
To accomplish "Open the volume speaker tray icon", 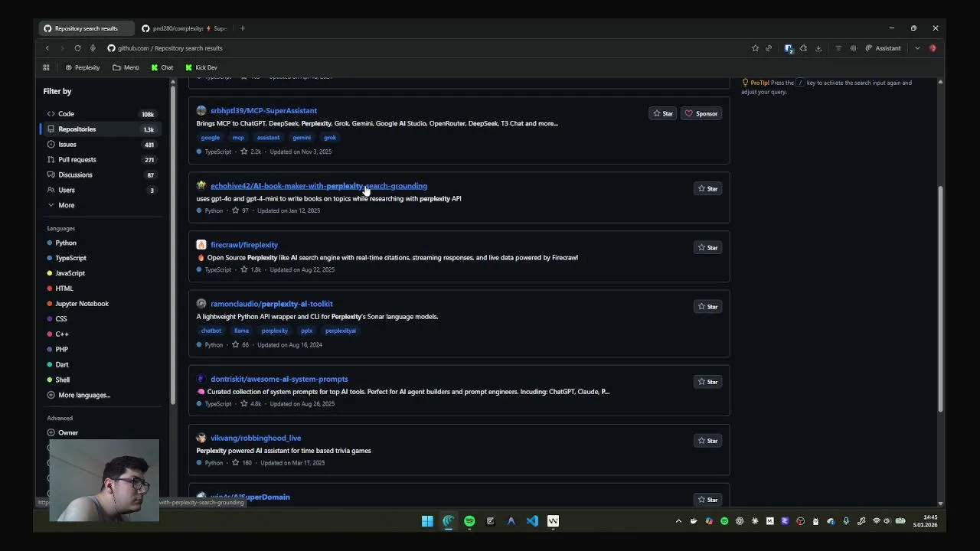I will 887,521.
